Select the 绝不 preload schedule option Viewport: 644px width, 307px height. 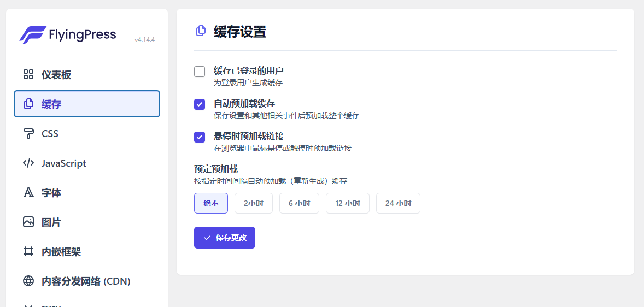(x=211, y=203)
